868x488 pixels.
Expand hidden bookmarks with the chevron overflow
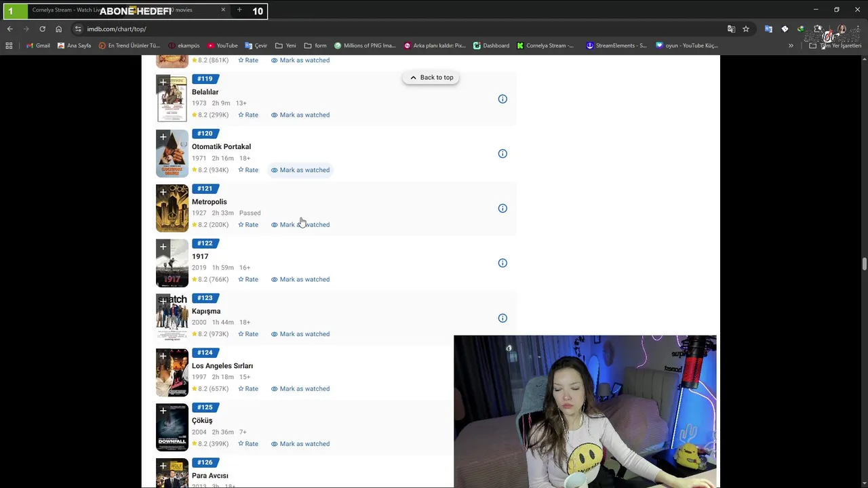click(791, 45)
